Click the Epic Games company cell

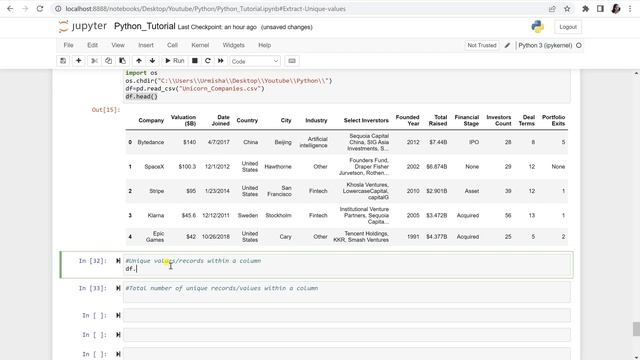pos(155,237)
